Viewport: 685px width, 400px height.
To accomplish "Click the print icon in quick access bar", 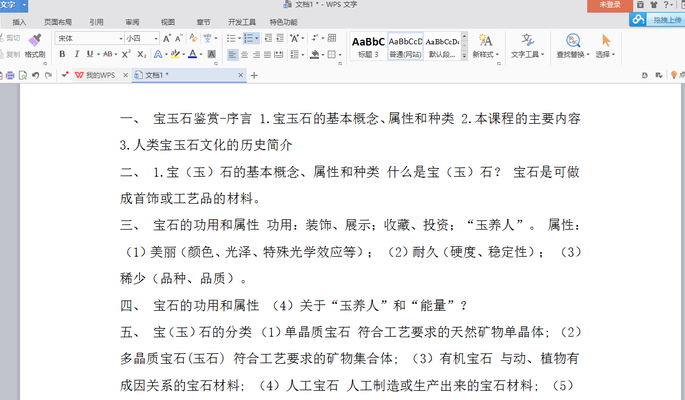I will coord(10,75).
